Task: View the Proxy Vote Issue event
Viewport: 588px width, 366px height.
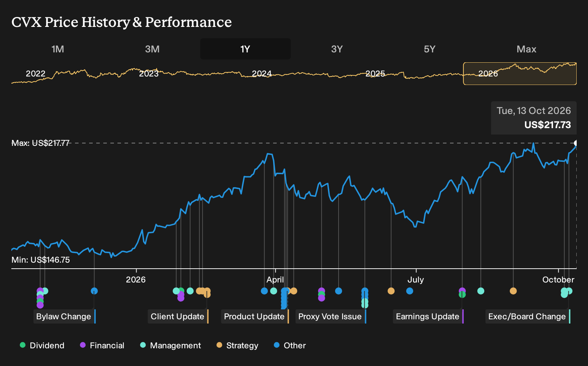Action: (x=331, y=316)
